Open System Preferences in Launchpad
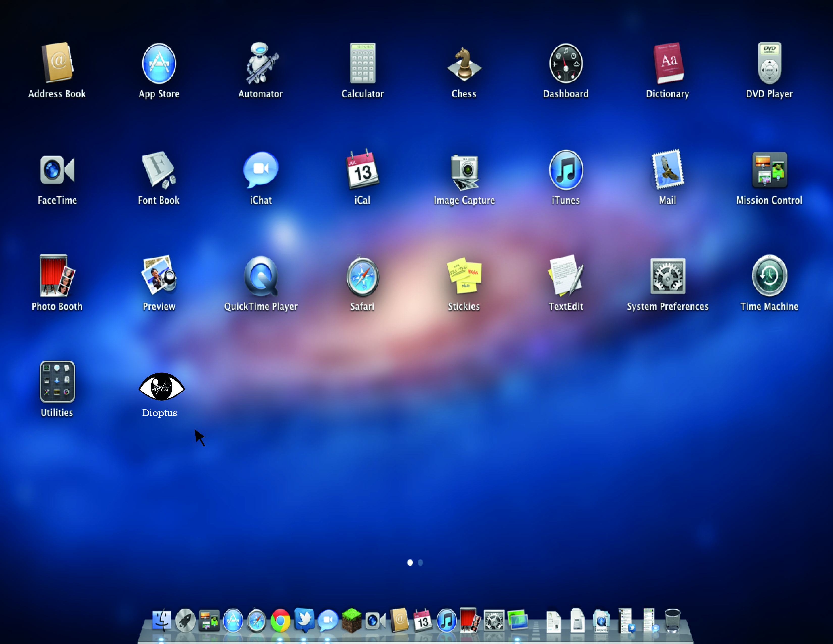 pyautogui.click(x=667, y=276)
